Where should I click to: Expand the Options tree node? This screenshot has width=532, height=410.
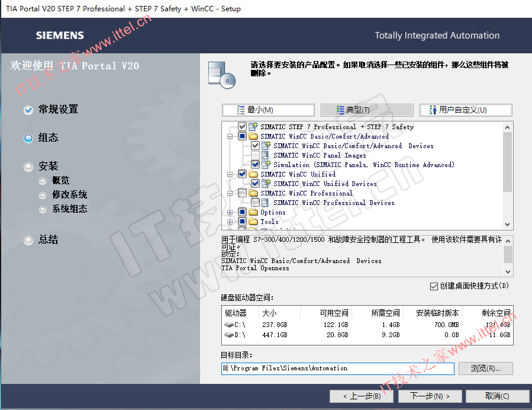pos(230,213)
